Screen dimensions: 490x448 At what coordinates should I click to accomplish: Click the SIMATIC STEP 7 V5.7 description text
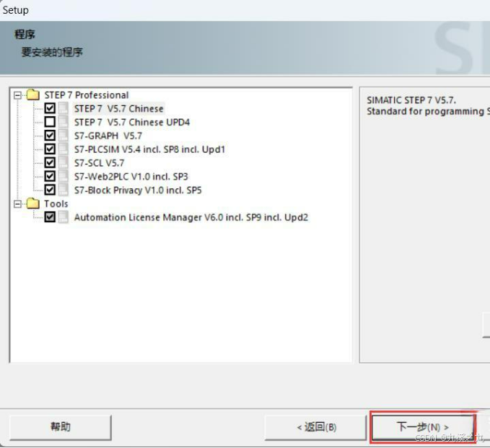coord(411,100)
